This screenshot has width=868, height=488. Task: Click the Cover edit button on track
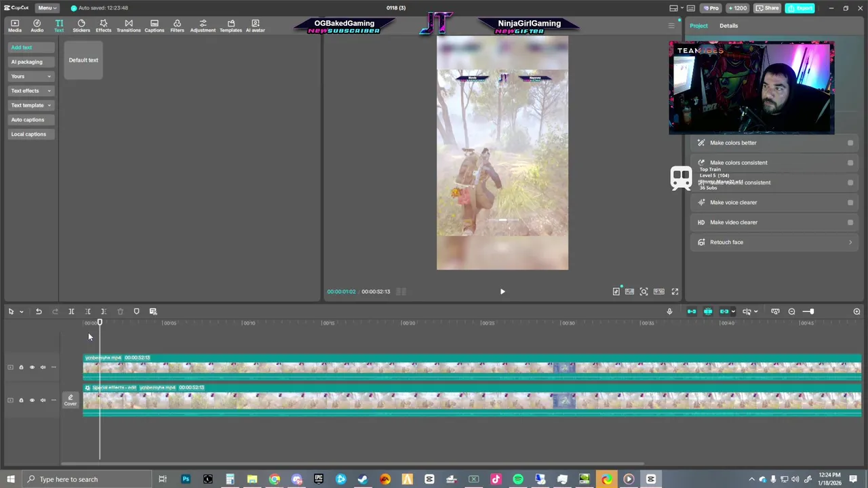(x=71, y=400)
